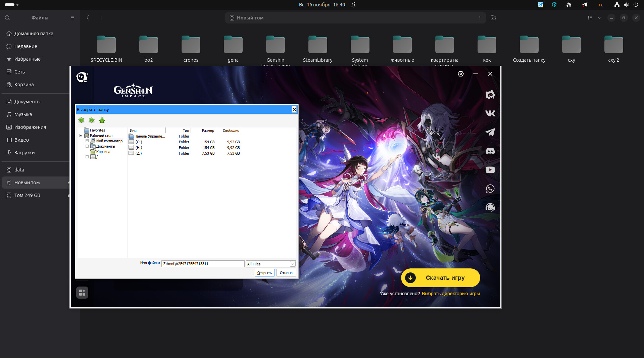Select the (Z:) drive in the list
The width and height of the screenshot is (644, 358).
[x=138, y=153]
